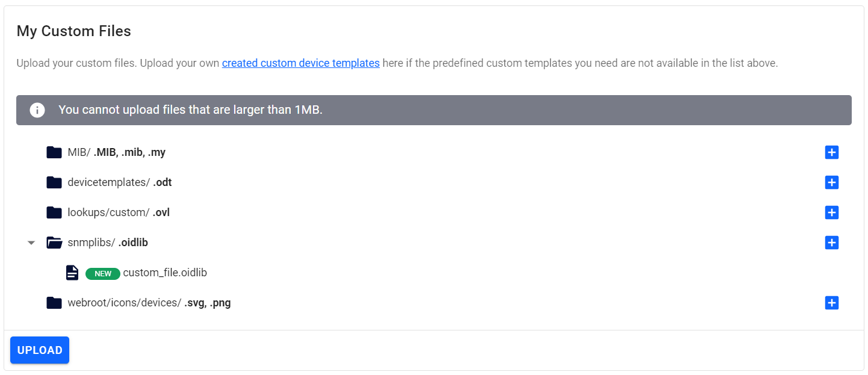868x375 pixels.
Task: Select the custom_file.oidlib file entry
Action: point(165,273)
